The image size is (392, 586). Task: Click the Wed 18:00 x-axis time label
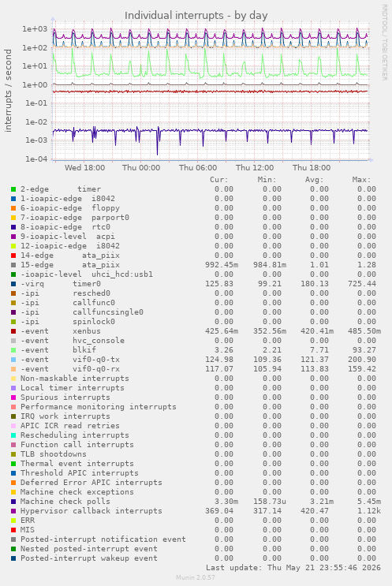click(x=84, y=168)
